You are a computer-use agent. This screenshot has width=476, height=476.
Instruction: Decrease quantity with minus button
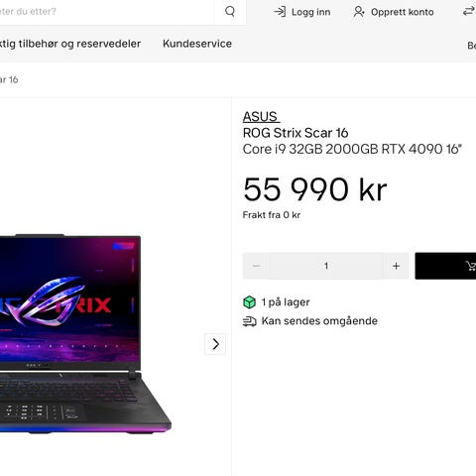(x=256, y=266)
